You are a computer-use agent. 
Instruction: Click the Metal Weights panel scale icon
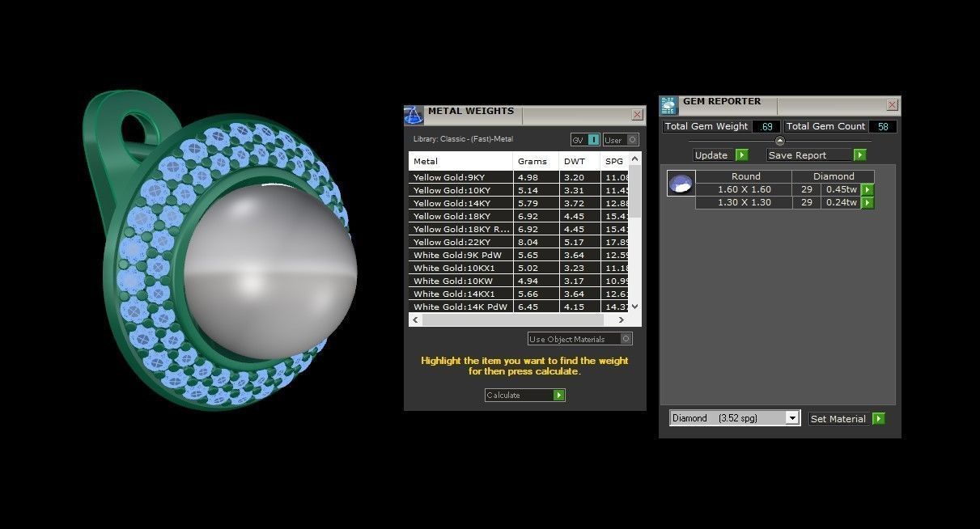click(x=414, y=115)
